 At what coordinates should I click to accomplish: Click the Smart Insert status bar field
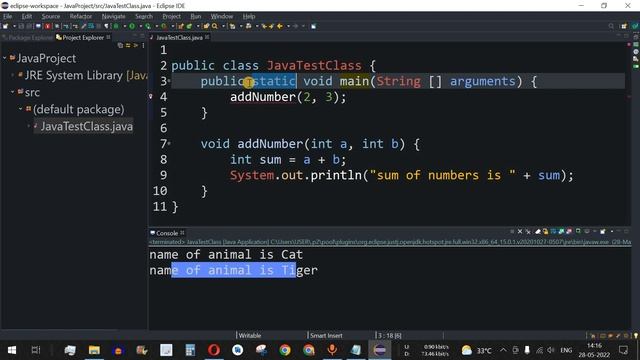point(326,336)
